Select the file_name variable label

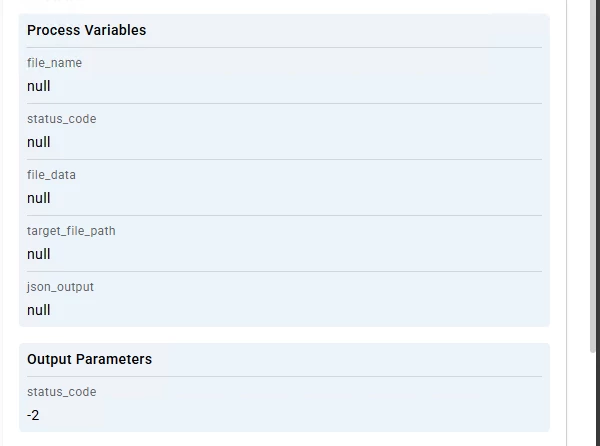(54, 63)
